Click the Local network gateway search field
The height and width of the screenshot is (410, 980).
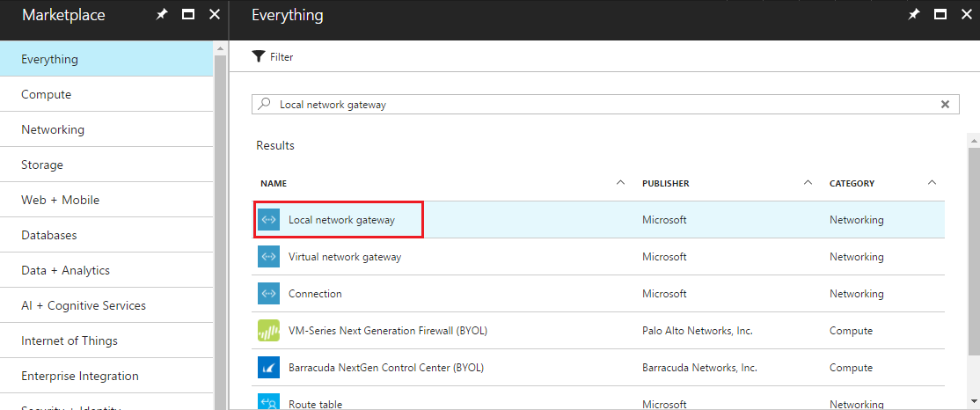[598, 104]
